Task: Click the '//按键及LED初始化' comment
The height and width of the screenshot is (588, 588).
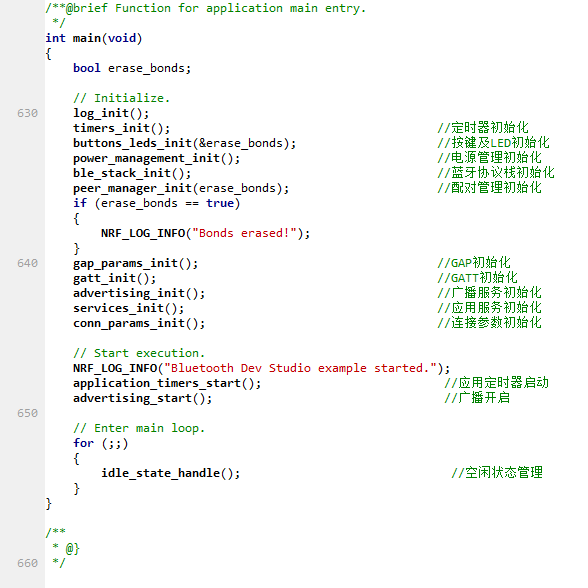Action: tap(494, 142)
